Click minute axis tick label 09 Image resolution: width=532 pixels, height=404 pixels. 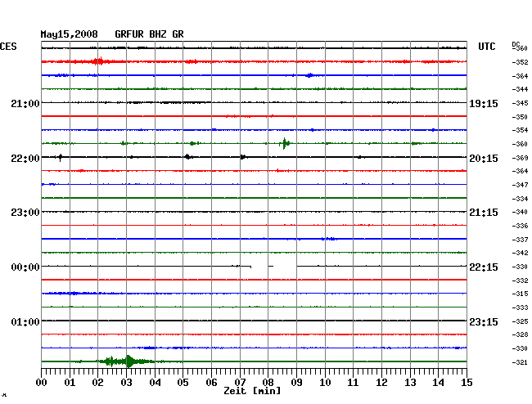coord(296,383)
